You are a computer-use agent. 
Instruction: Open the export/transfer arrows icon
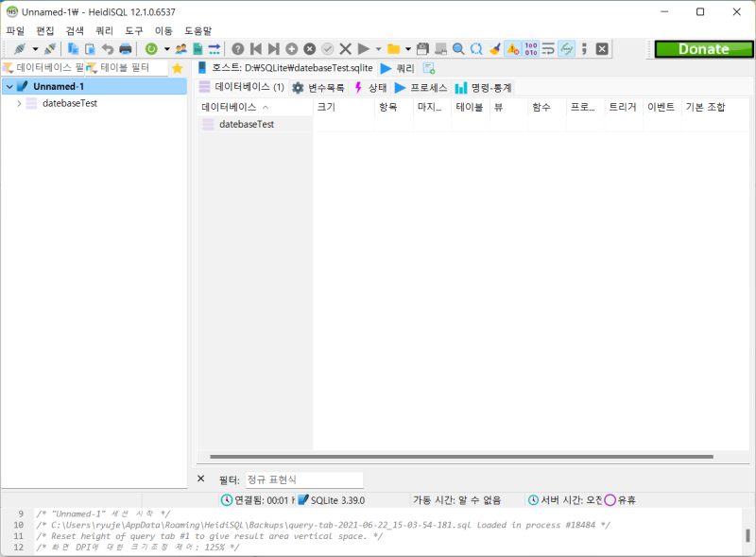point(215,49)
